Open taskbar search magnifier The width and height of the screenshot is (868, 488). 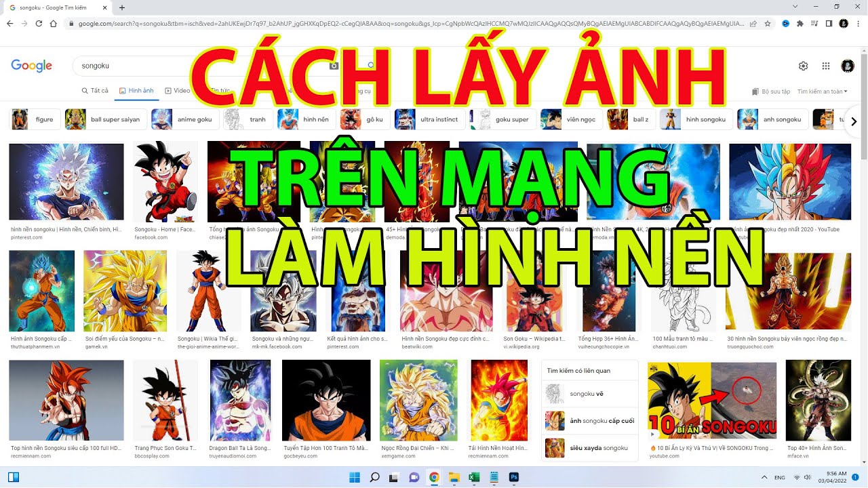point(374,477)
